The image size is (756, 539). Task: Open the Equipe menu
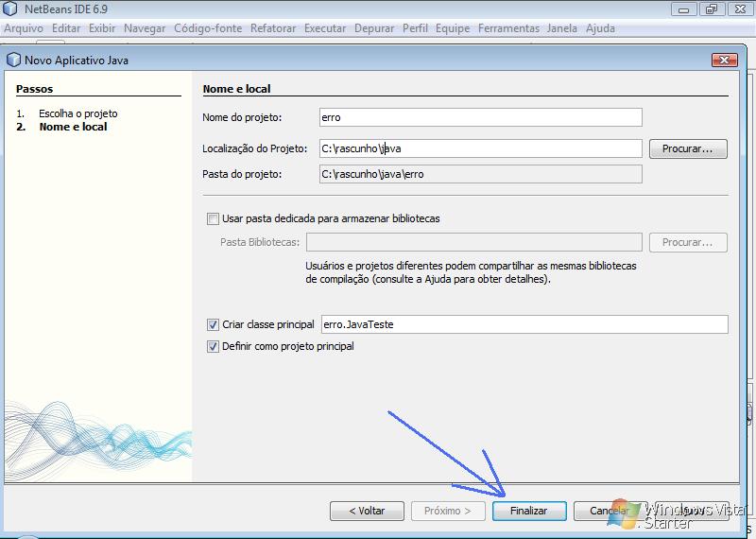(x=453, y=28)
